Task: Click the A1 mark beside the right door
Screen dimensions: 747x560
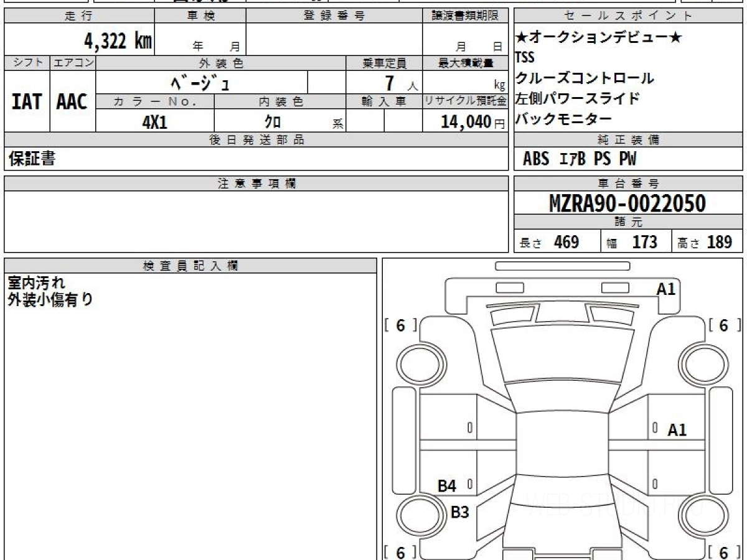Action: (677, 429)
